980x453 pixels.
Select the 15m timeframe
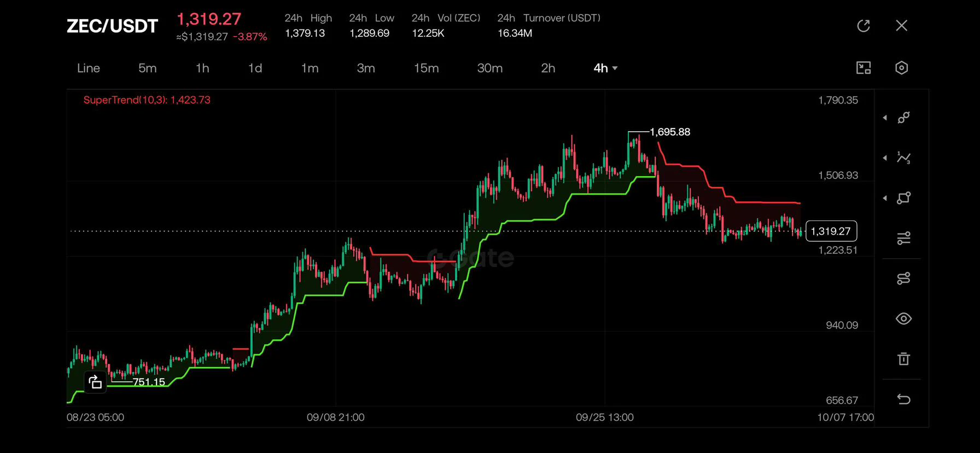click(x=426, y=68)
